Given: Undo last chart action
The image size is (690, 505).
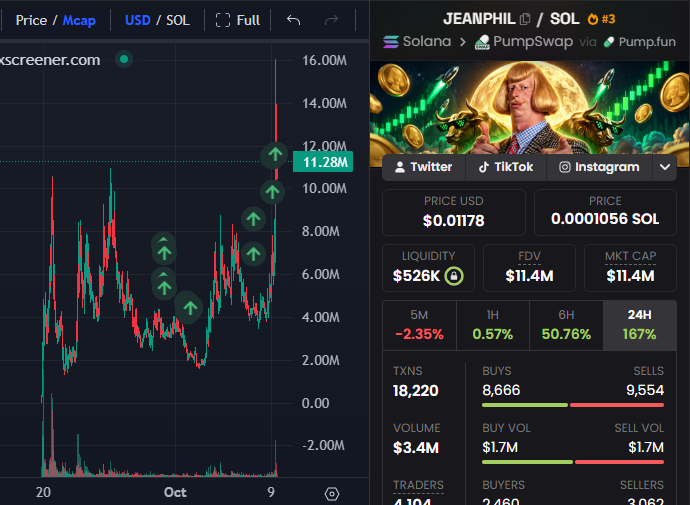Looking at the screenshot, I should pos(294,20).
